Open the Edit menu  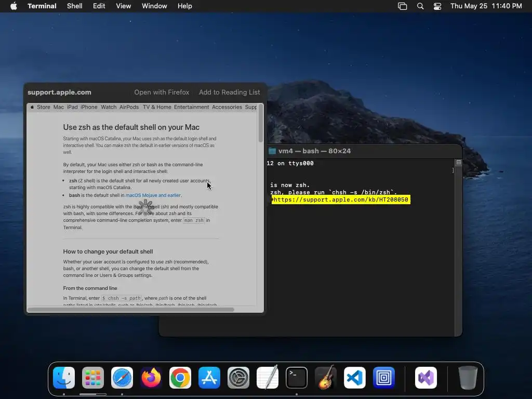[x=99, y=6]
